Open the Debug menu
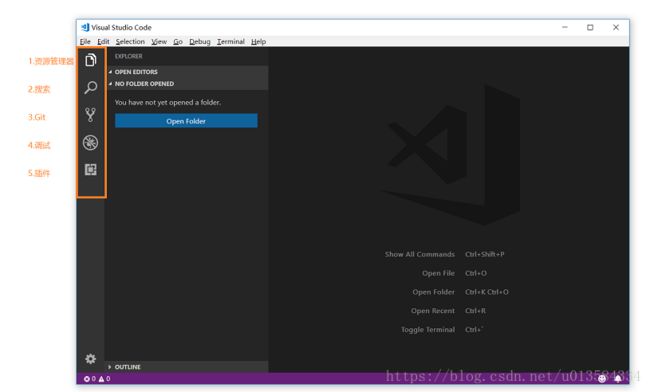This screenshot has width=650, height=392. pos(200,41)
